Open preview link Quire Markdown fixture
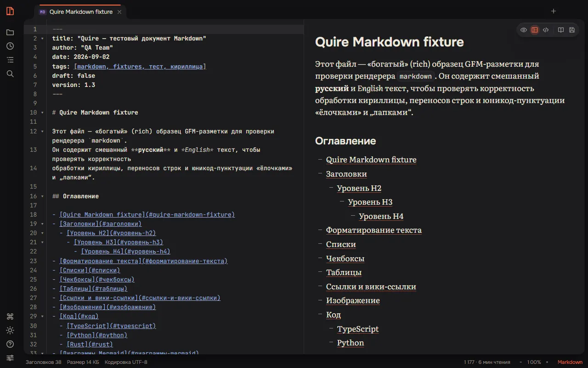This screenshot has width=588, height=368. (x=371, y=160)
